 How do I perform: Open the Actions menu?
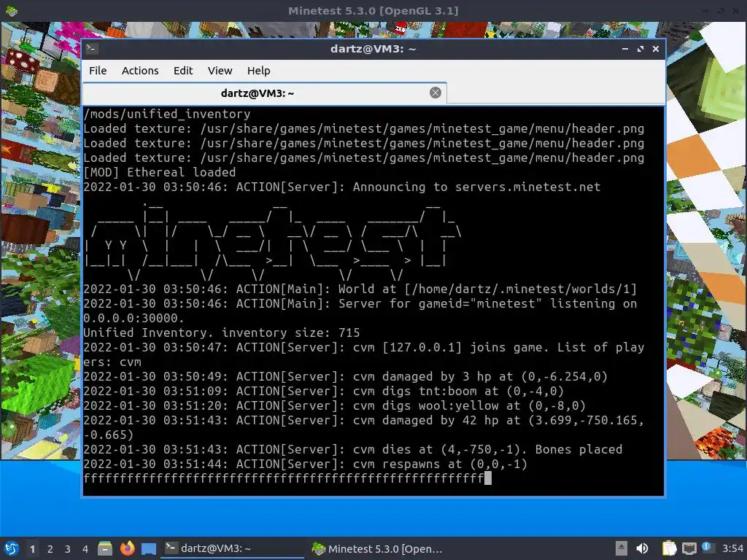tap(140, 71)
